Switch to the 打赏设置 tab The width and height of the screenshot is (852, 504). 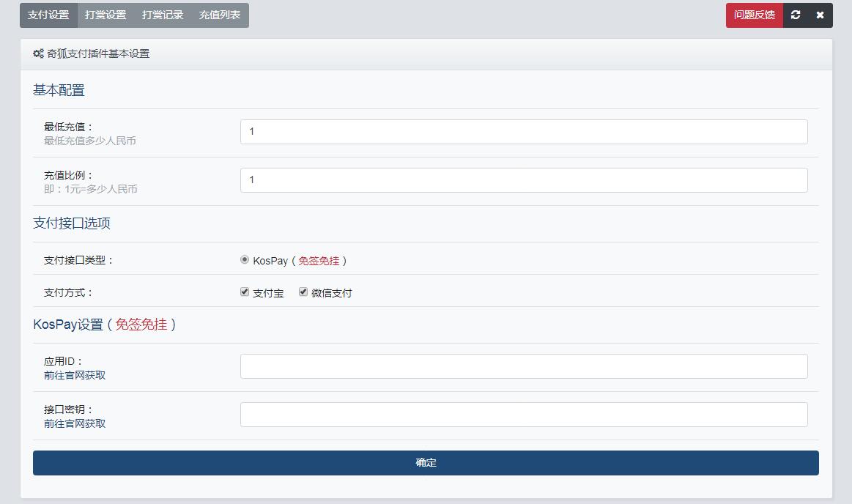(x=105, y=15)
